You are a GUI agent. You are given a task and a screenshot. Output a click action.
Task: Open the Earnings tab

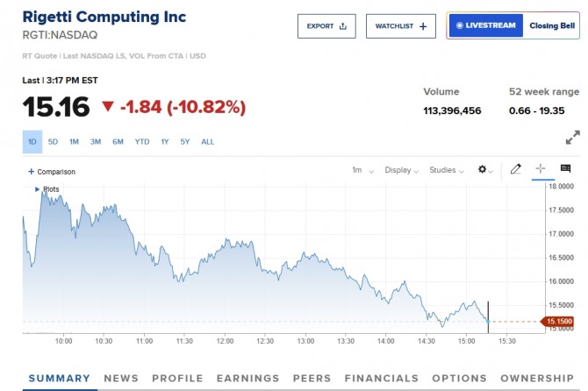coord(247,379)
